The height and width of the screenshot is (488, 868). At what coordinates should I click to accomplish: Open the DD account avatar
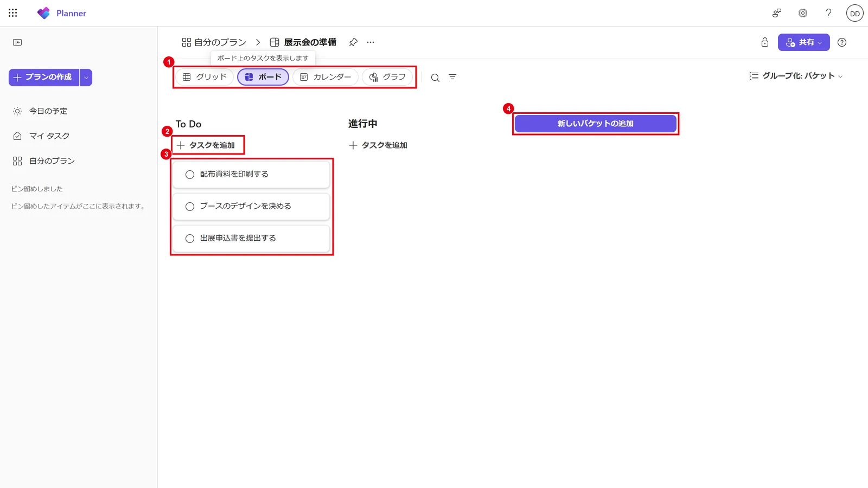[x=855, y=13]
